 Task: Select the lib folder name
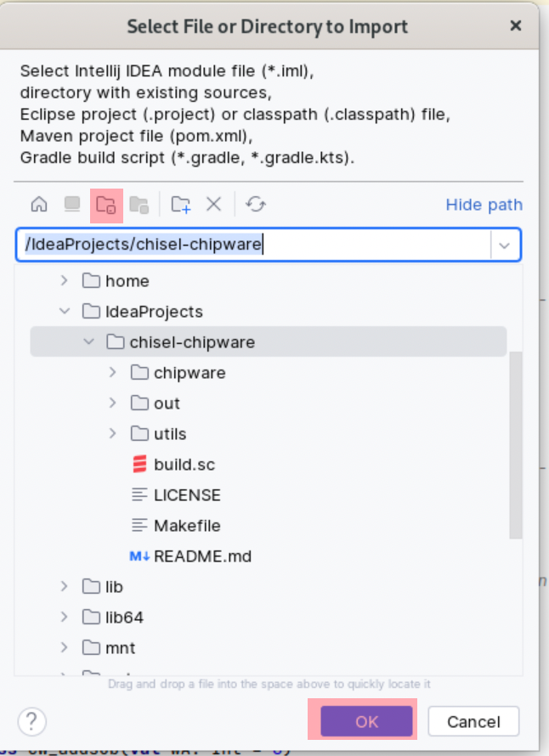click(x=115, y=587)
